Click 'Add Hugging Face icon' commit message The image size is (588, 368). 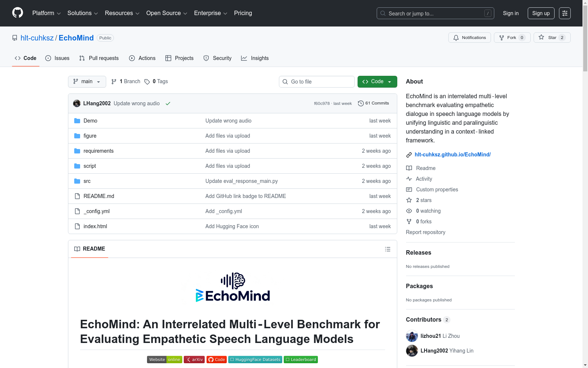tap(232, 226)
